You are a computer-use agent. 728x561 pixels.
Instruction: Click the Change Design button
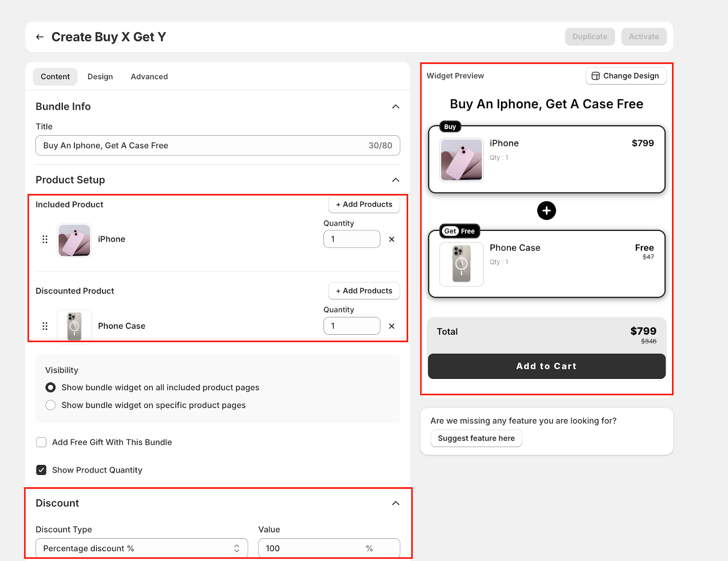[x=626, y=76]
